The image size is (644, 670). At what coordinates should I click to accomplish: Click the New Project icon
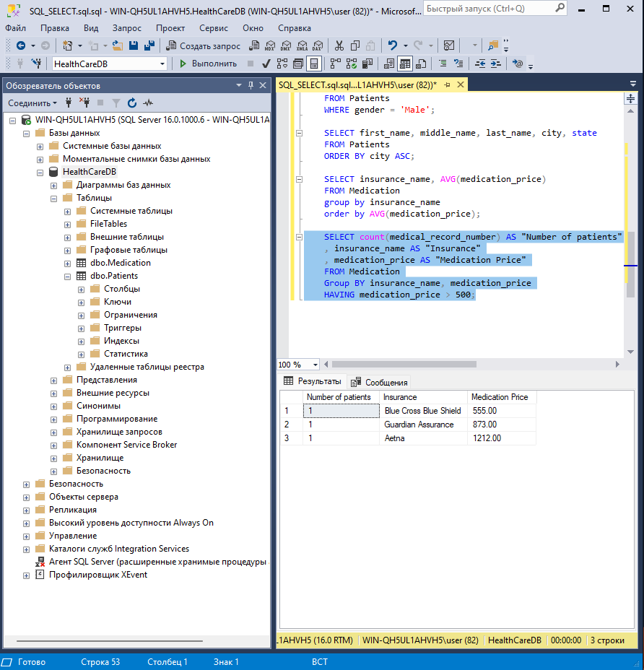pyautogui.click(x=67, y=45)
